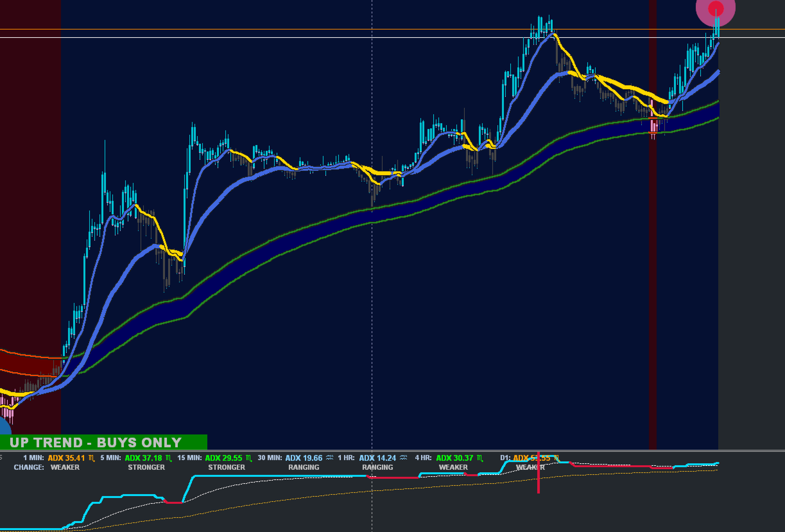Click the ranging wave icon after ADX 14.24

pyautogui.click(x=403, y=458)
